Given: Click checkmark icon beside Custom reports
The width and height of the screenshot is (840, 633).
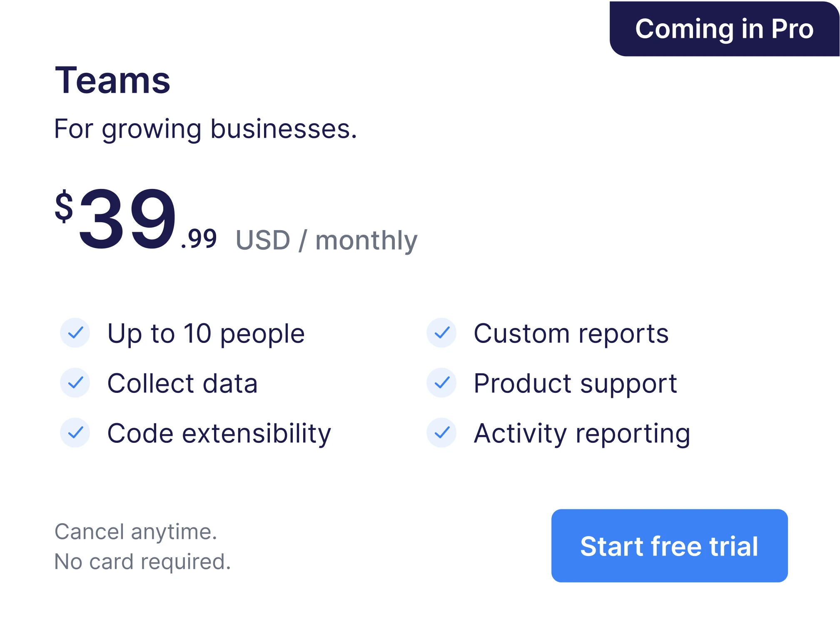Looking at the screenshot, I should (x=441, y=333).
